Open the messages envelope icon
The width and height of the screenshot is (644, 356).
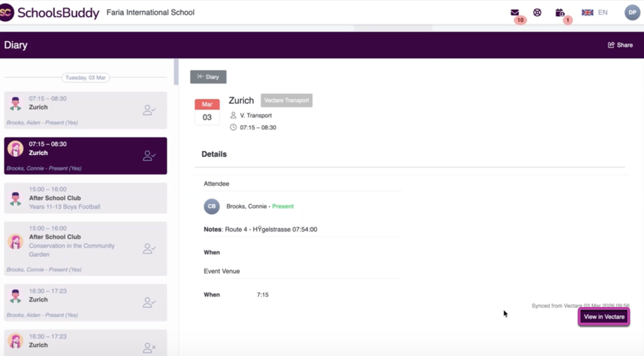tap(514, 12)
